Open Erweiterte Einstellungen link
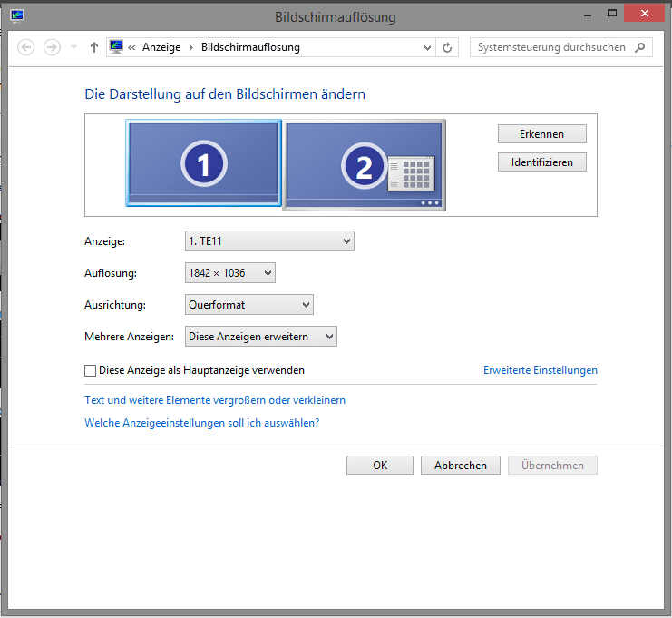Screen dimensions: 672x618 coord(540,370)
